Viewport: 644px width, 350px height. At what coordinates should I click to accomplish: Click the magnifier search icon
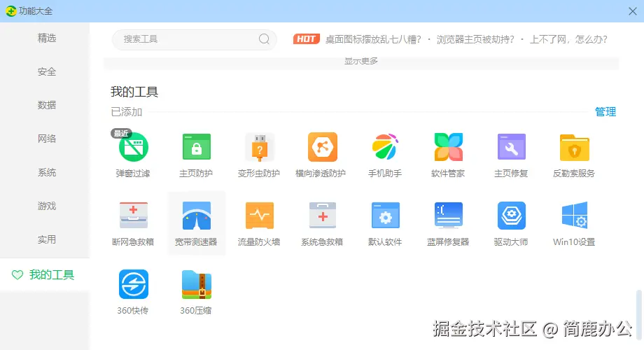(264, 39)
